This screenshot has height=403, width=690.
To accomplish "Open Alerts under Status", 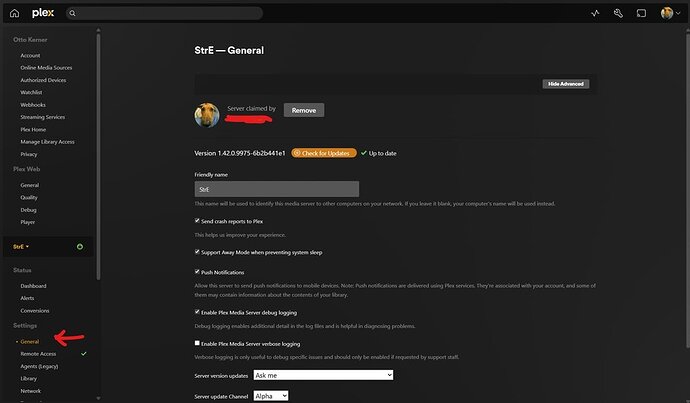I will point(27,298).
